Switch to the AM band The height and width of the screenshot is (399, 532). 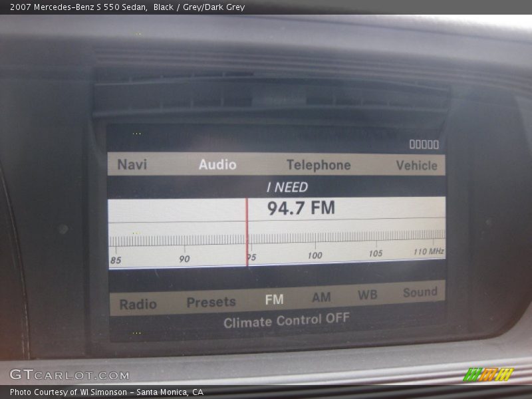321,297
